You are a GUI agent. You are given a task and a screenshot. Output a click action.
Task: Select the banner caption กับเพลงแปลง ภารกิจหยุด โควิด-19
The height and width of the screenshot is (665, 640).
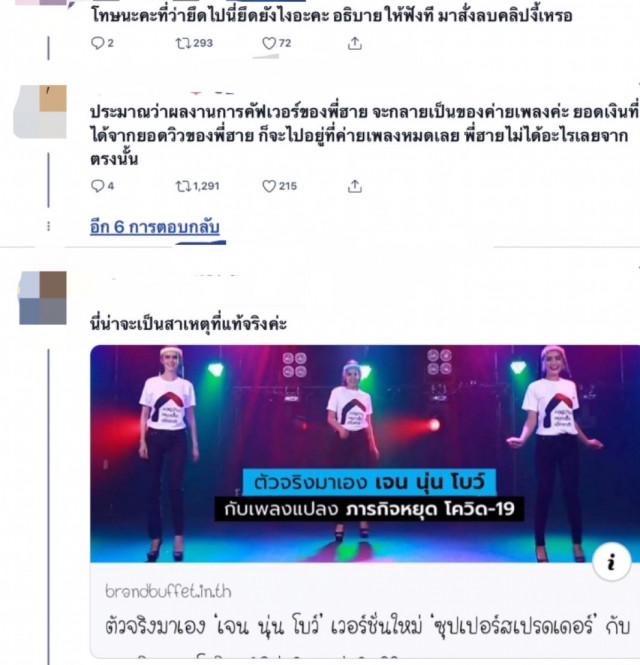369,509
